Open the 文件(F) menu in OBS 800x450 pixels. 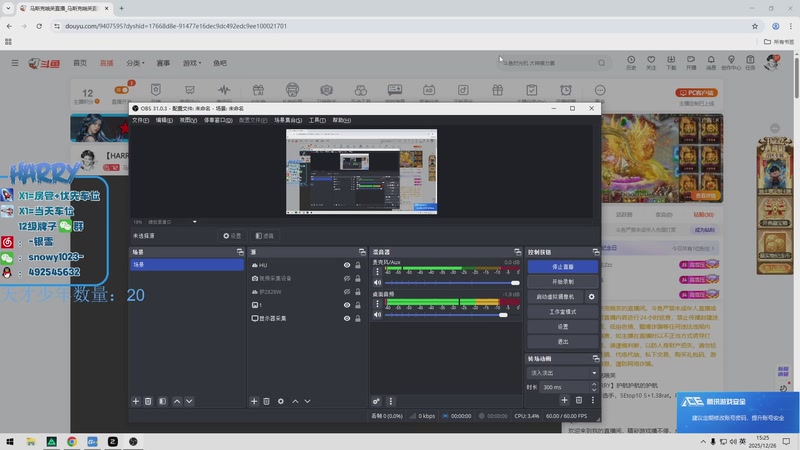click(140, 120)
